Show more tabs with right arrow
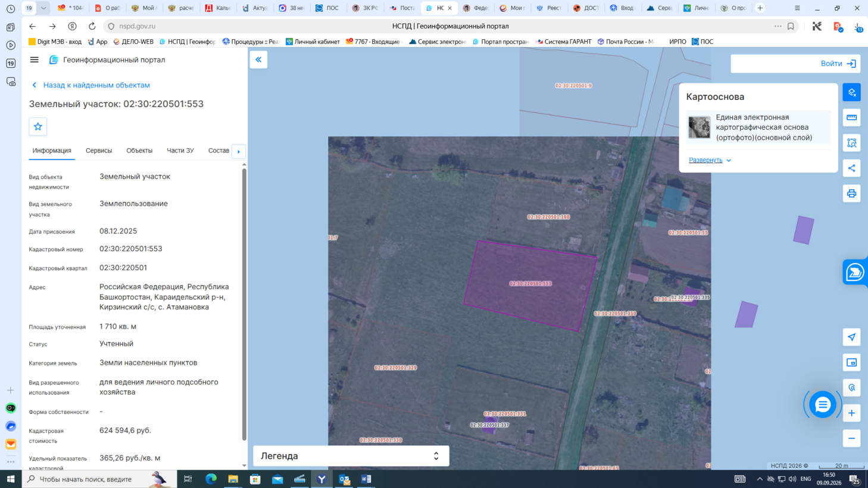Screen dimensions: 868x488 tap(239, 151)
